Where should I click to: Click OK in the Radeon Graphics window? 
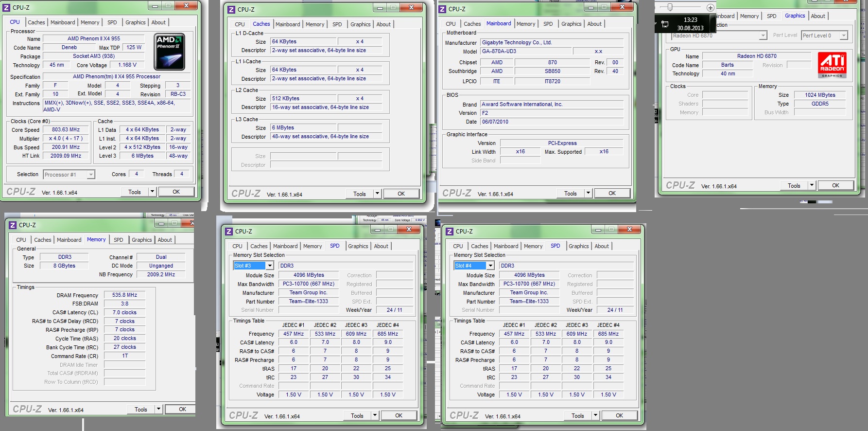click(835, 185)
